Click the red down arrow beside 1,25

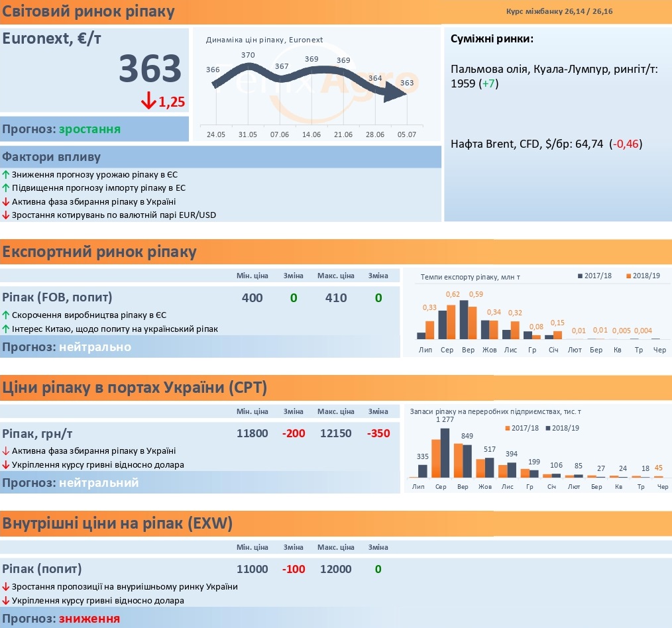[148, 101]
